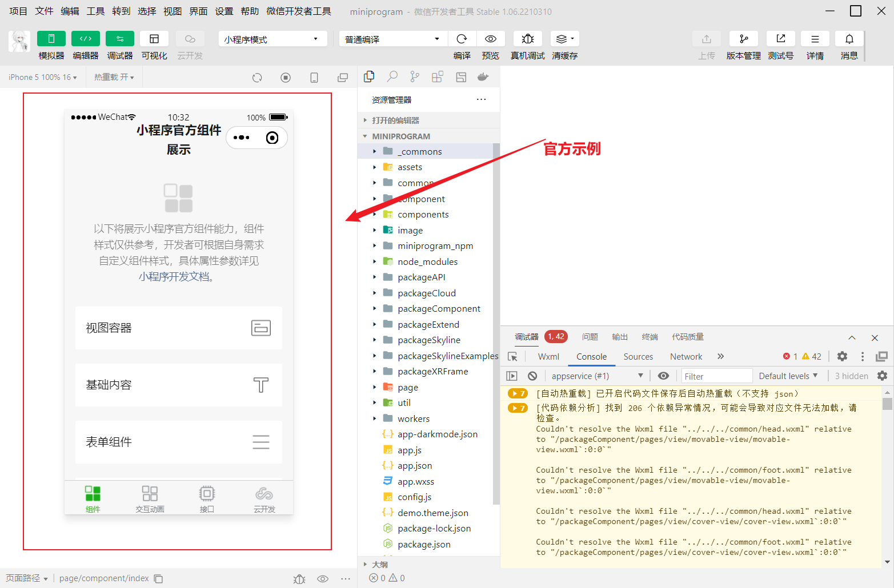Click the simulator stop icon
894x588 pixels.
click(286, 78)
